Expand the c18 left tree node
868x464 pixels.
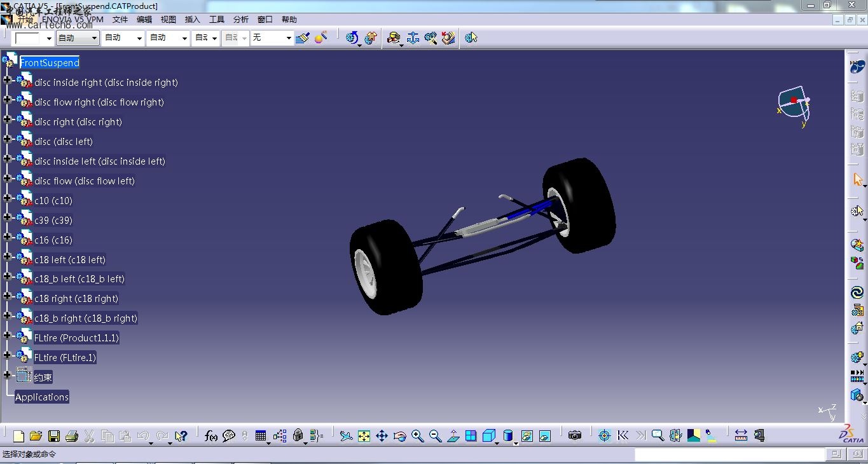tap(7, 257)
